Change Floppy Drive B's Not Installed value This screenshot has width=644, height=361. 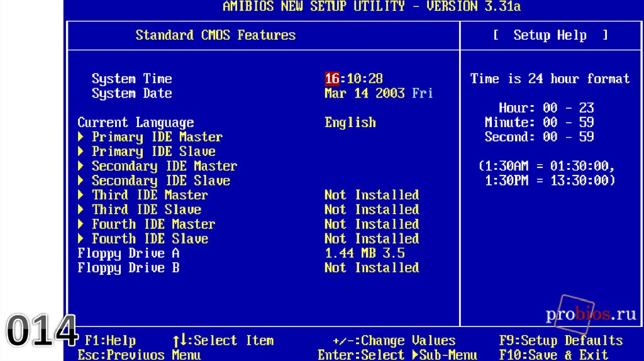coord(372,268)
